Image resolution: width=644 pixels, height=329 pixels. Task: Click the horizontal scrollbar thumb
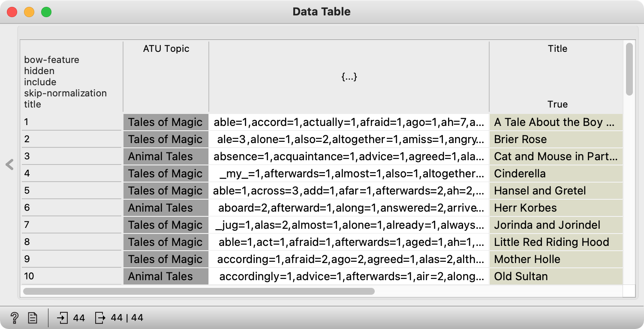tap(199, 291)
